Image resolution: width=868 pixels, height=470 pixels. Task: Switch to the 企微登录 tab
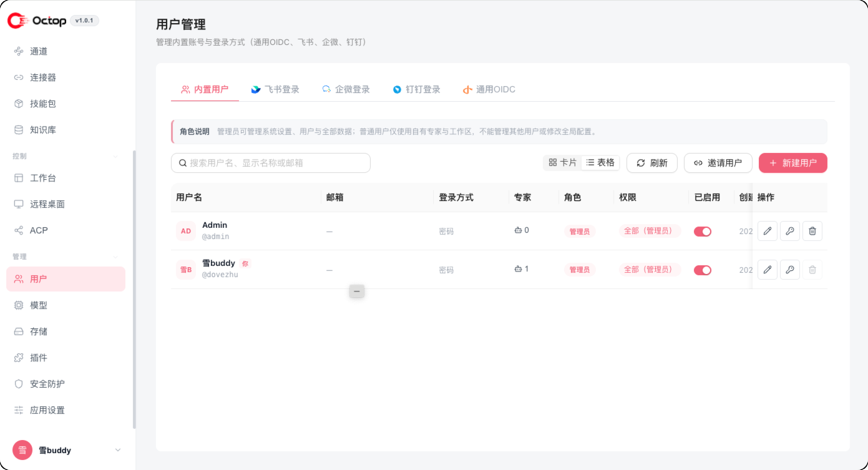coord(346,89)
